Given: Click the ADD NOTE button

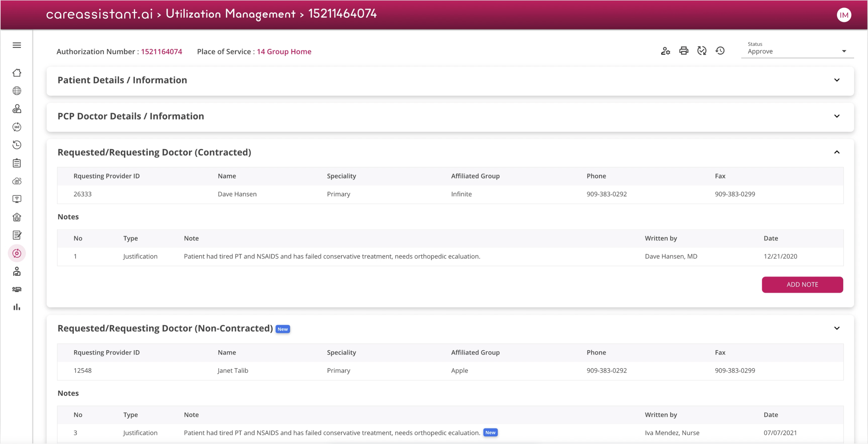Looking at the screenshot, I should 802,284.
